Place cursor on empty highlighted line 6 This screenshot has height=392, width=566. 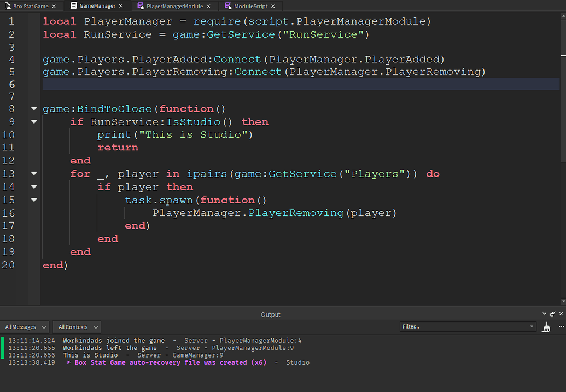(301, 84)
